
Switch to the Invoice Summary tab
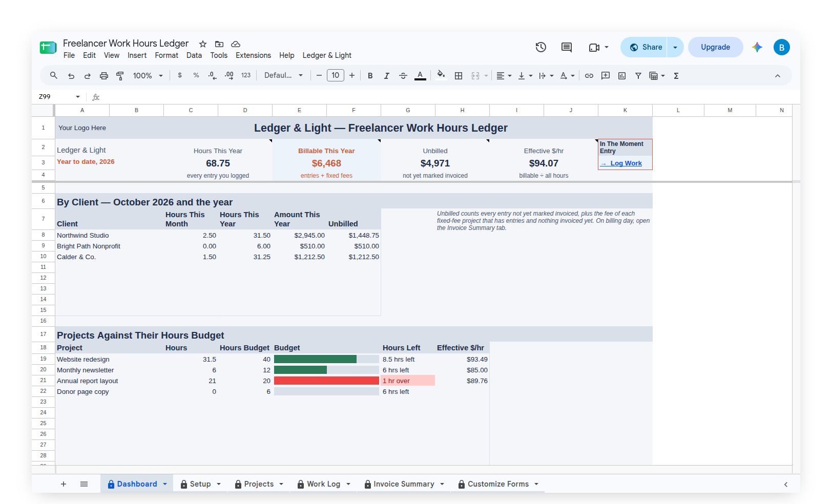point(404,484)
